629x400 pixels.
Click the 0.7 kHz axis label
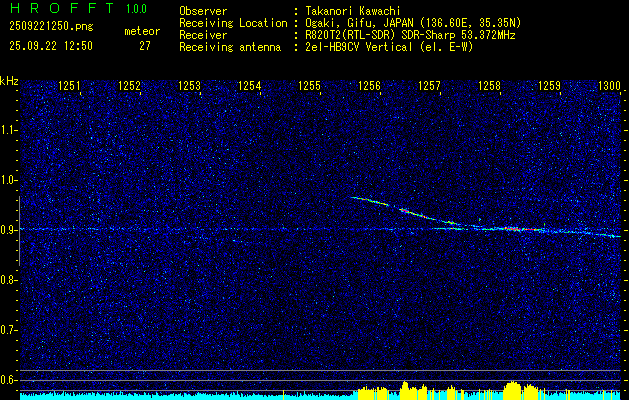(8, 330)
